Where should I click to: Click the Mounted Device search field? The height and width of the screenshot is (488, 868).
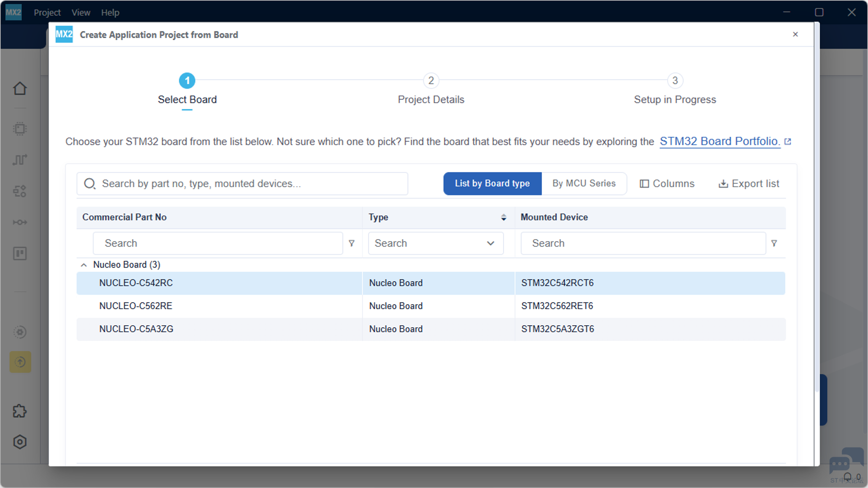643,244
